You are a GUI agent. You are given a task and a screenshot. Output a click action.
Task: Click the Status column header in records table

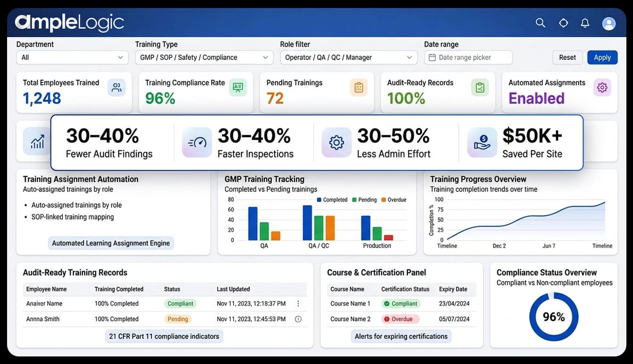point(172,289)
